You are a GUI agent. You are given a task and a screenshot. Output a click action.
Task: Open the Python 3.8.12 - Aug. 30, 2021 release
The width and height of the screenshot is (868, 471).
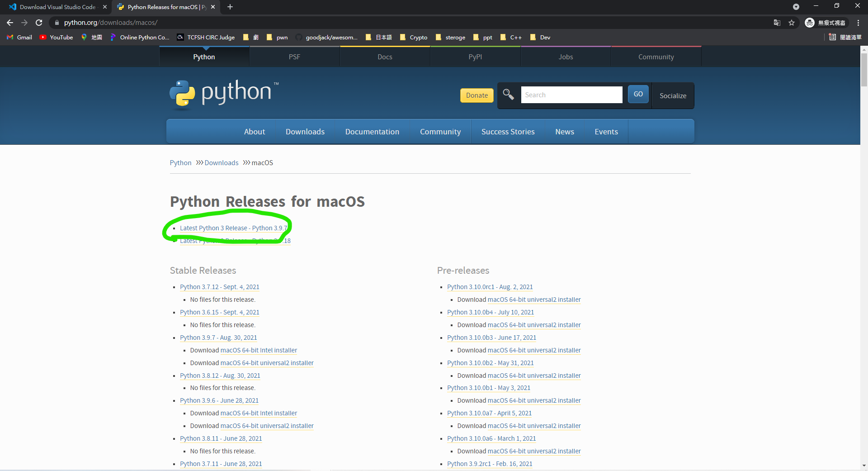click(x=220, y=376)
